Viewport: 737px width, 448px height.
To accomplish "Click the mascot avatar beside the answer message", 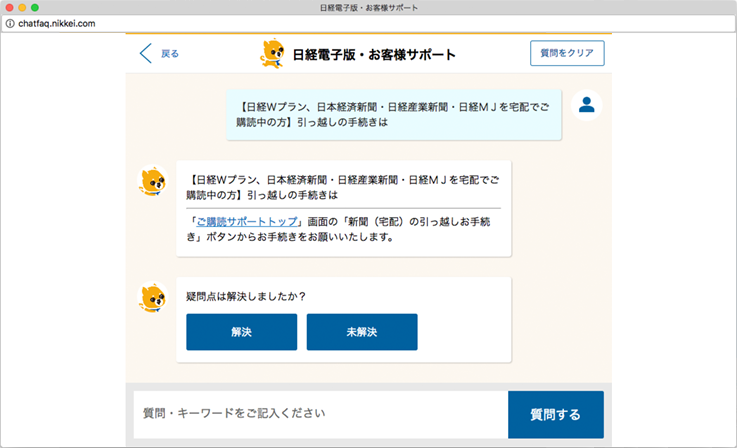I will [152, 181].
